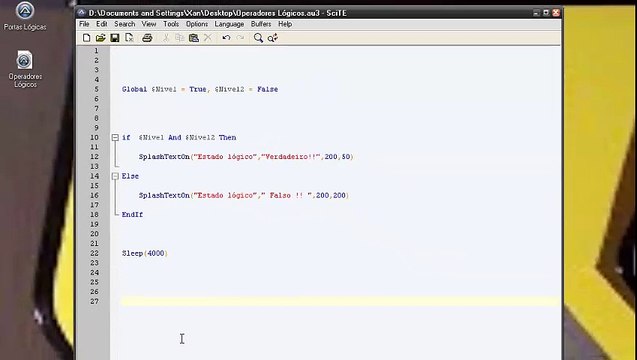Collapse the If block fold marker

pos(115,138)
